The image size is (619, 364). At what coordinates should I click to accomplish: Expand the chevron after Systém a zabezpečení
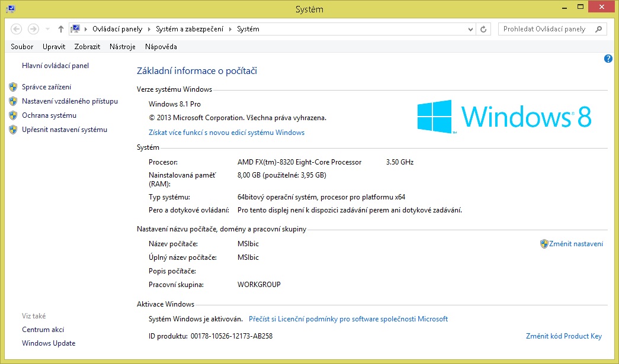tap(231, 29)
